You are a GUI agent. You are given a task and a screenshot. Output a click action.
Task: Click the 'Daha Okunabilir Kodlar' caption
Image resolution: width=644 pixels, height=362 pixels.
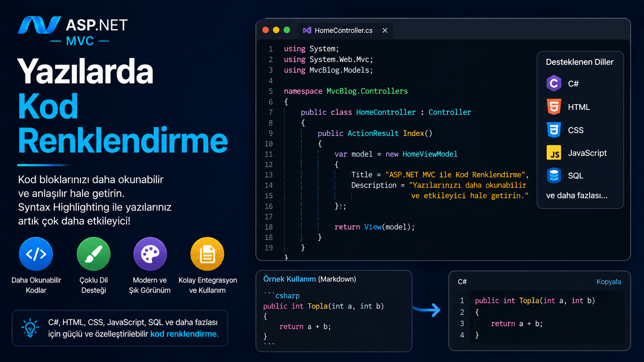36,285
